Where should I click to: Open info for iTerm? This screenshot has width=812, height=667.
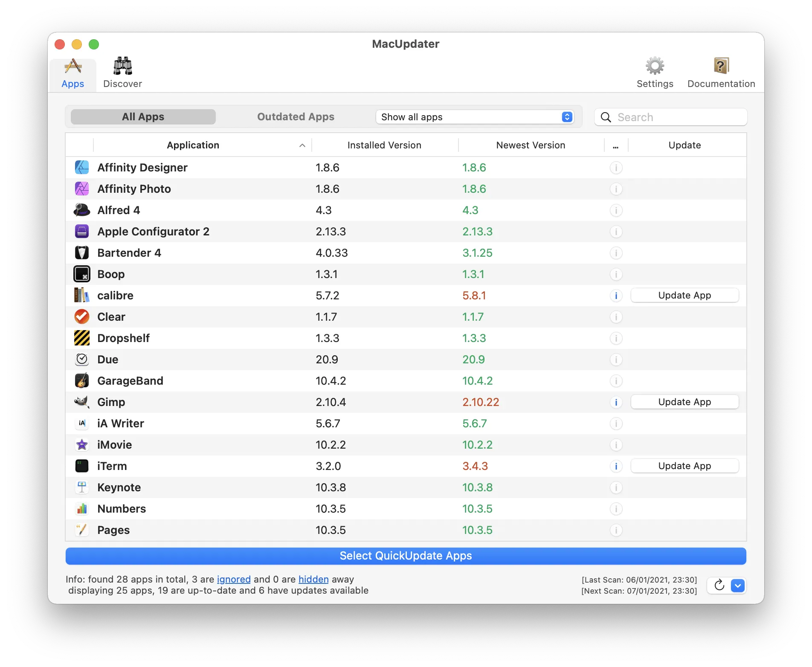pyautogui.click(x=616, y=466)
